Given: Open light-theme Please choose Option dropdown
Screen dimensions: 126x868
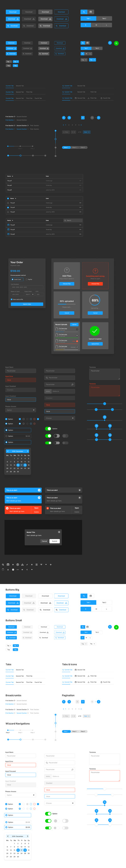Looking at the screenshot, I should [x=20, y=795].
